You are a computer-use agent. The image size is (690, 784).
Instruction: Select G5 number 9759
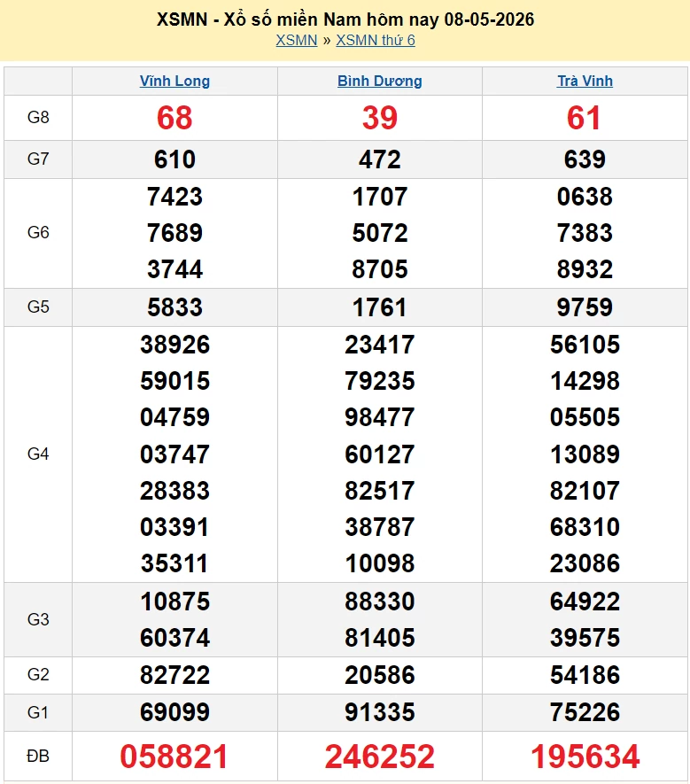[x=585, y=307]
